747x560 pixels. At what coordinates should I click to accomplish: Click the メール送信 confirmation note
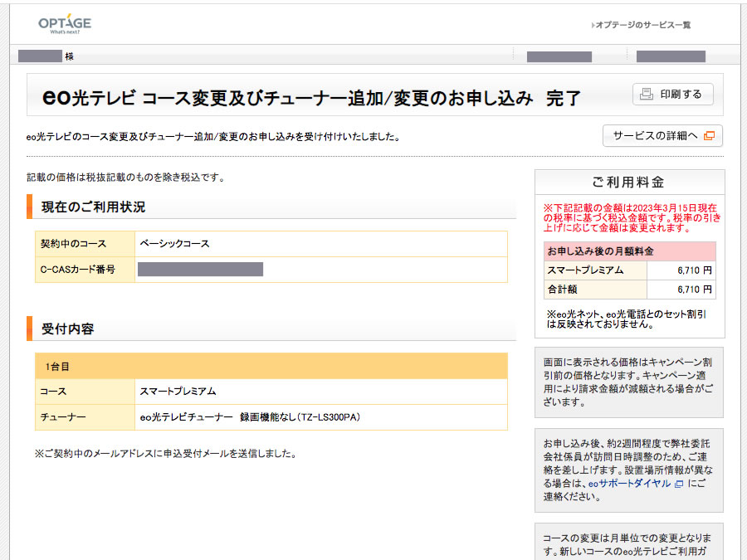tap(166, 454)
